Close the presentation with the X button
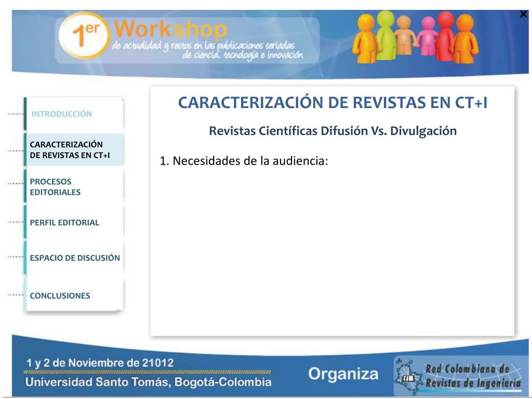Screen dimensions: 532x399 click(x=525, y=14)
